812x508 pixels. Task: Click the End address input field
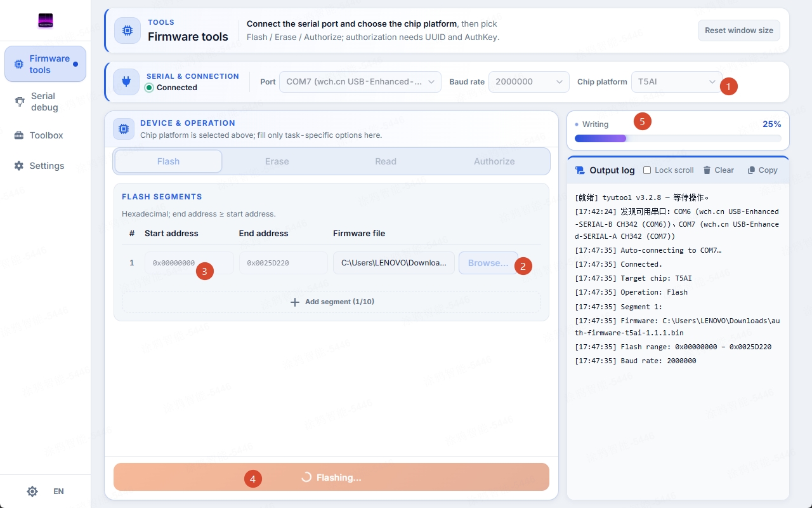pos(283,263)
